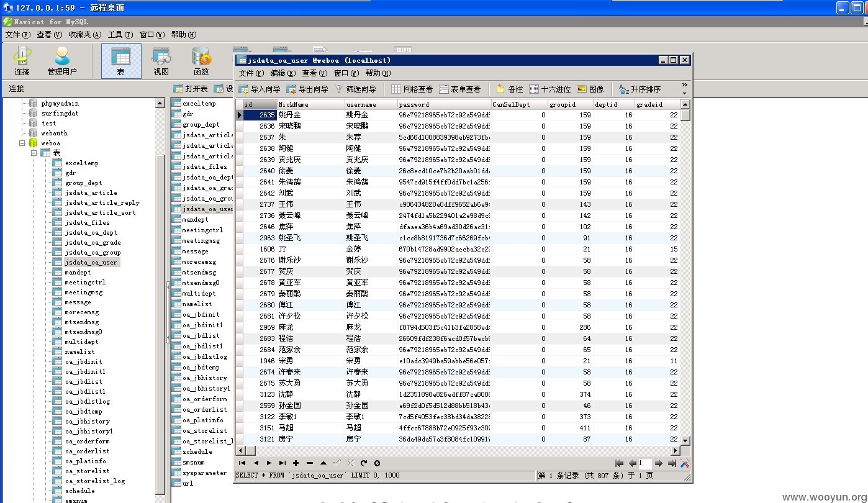The height and width of the screenshot is (503, 868).
Task: Click the password column header
Action: click(x=444, y=104)
